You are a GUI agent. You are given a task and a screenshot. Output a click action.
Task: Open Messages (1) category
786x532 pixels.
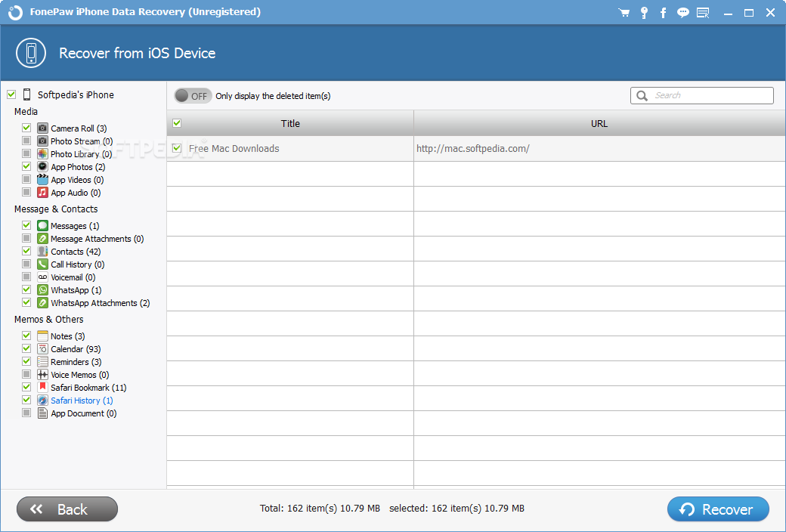click(75, 226)
